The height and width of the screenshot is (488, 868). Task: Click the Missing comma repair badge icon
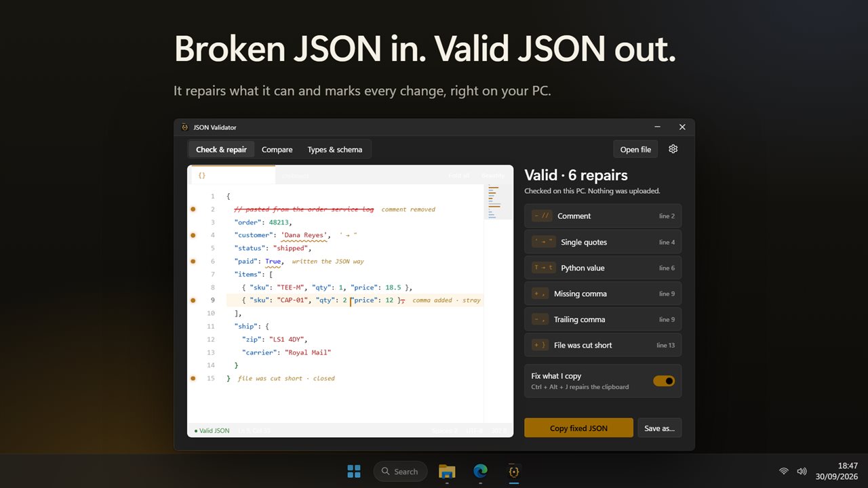540,293
